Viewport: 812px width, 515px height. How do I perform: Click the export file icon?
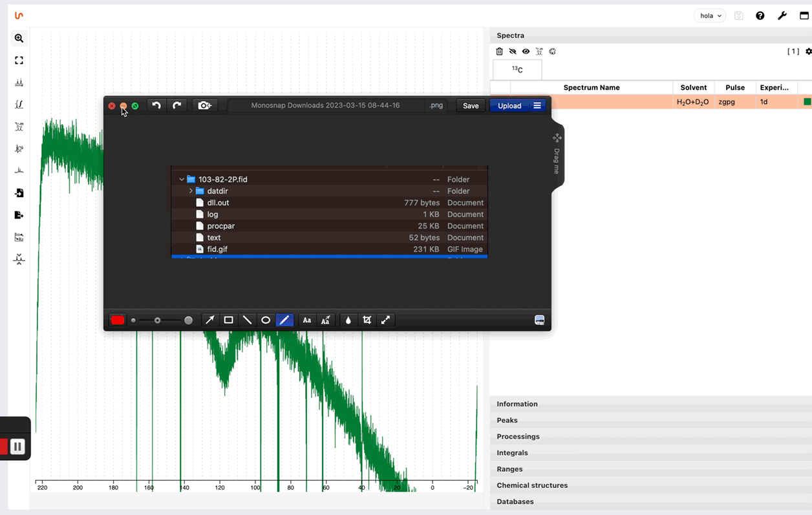coord(19,215)
